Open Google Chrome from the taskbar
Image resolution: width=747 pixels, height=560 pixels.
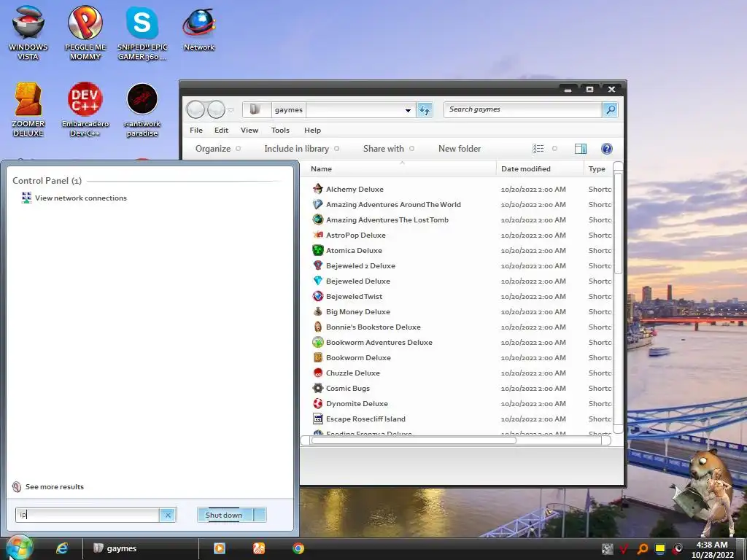click(298, 548)
